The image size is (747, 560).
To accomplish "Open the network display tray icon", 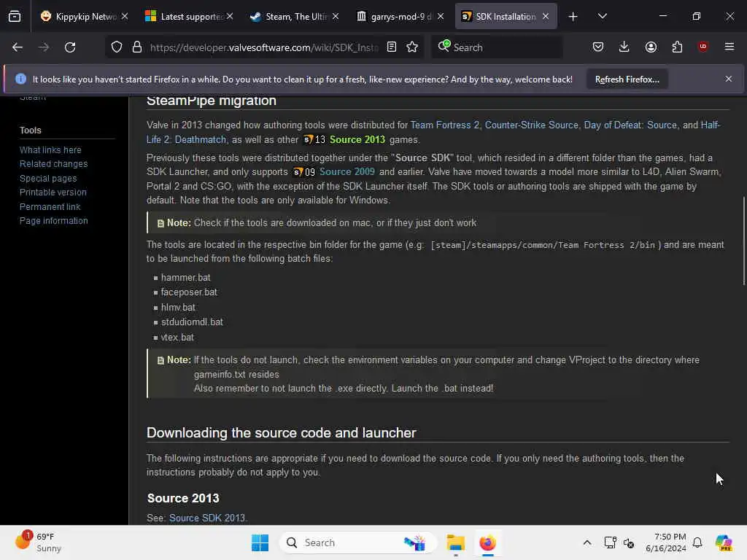I will tap(611, 542).
